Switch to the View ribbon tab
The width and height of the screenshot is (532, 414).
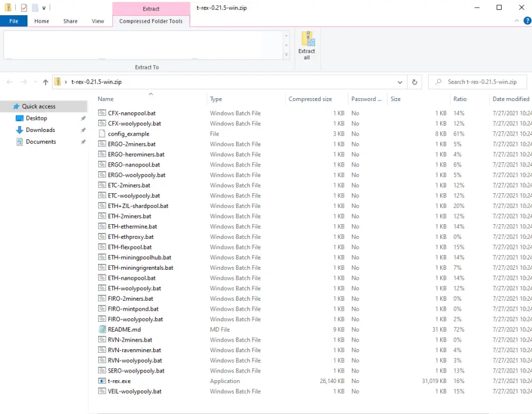tap(98, 21)
